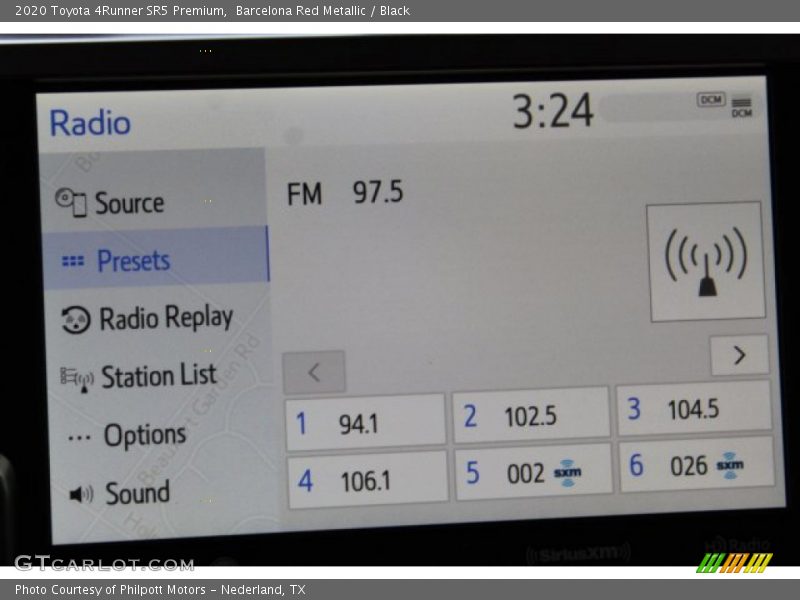
Task: Tap the Sound speaker icon
Action: [81, 494]
